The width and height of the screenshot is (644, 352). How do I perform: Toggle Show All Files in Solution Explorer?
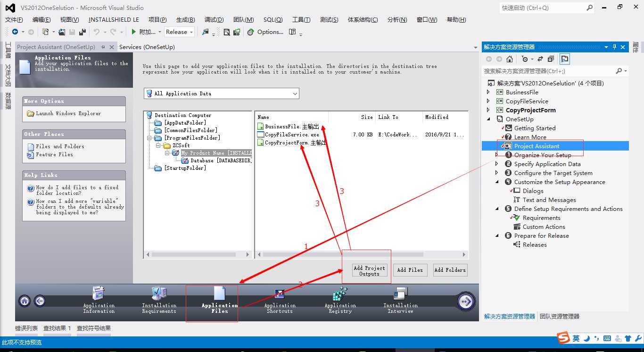565,59
